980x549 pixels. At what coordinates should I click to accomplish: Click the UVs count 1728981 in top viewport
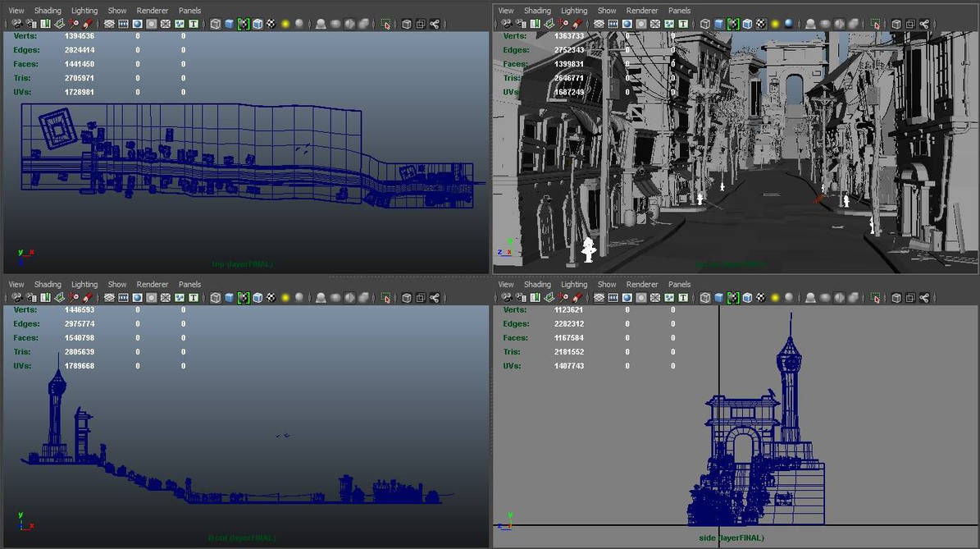pyautogui.click(x=80, y=92)
